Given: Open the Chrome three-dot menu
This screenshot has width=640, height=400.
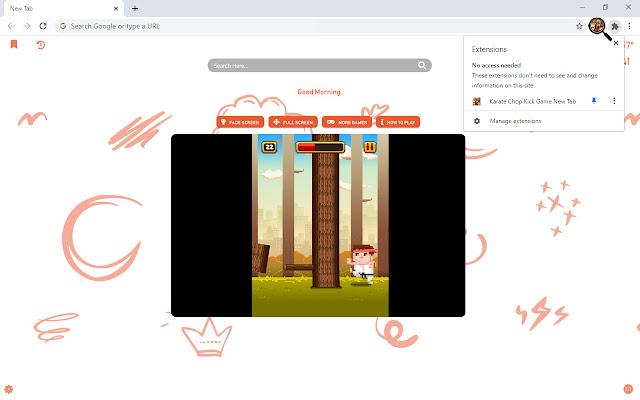Looking at the screenshot, I should (629, 26).
